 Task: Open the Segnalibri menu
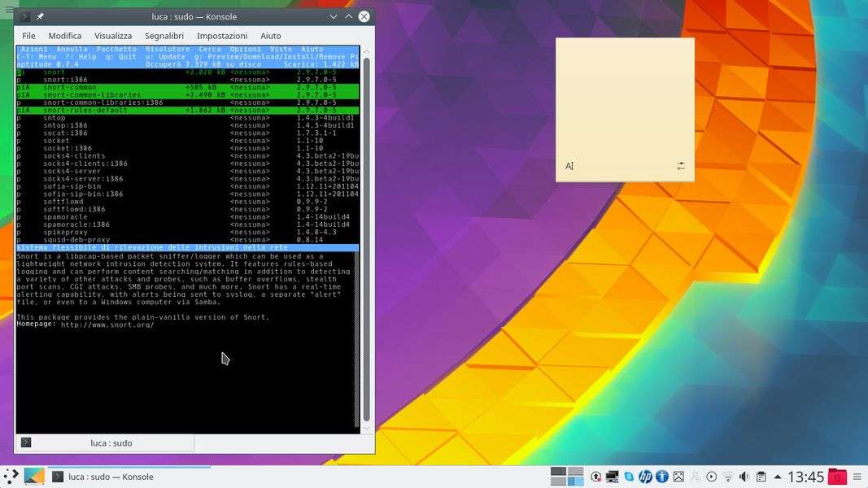[x=164, y=36]
